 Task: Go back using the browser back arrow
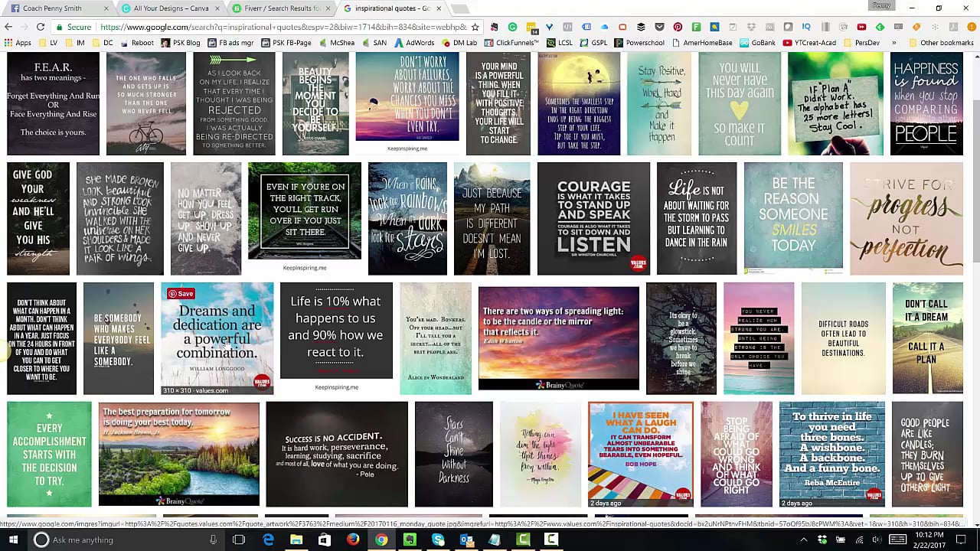click(8, 27)
